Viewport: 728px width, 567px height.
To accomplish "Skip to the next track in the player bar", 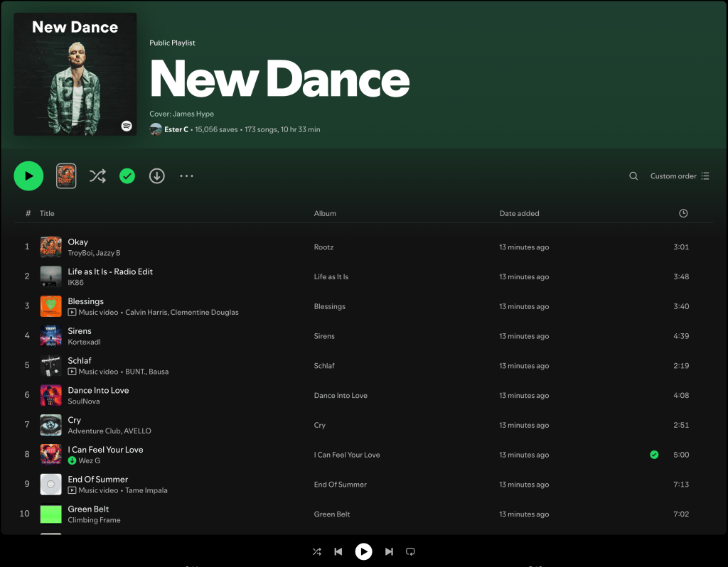I will pos(389,551).
